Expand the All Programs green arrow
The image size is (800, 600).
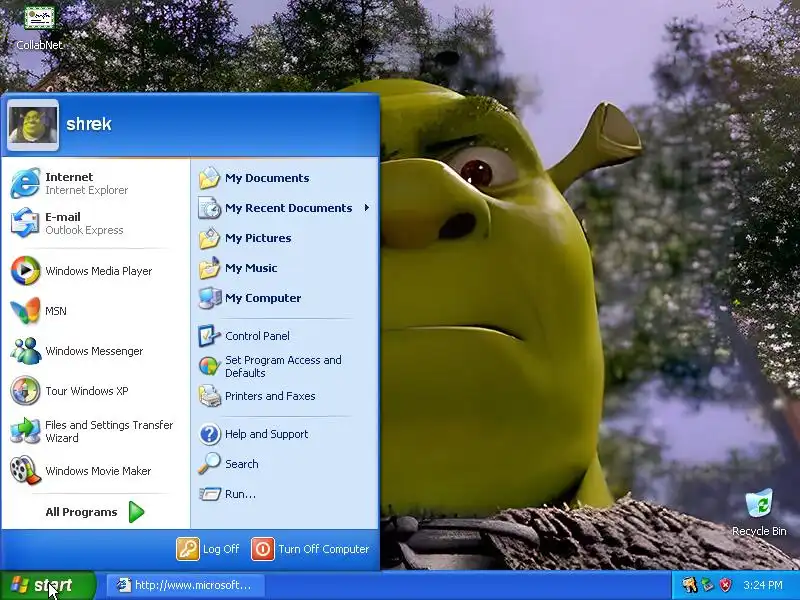136,512
